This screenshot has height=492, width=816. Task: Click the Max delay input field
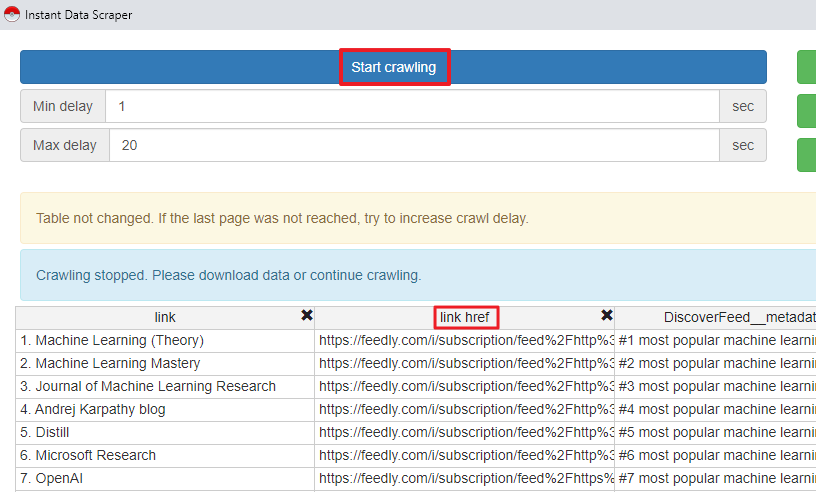coord(414,145)
